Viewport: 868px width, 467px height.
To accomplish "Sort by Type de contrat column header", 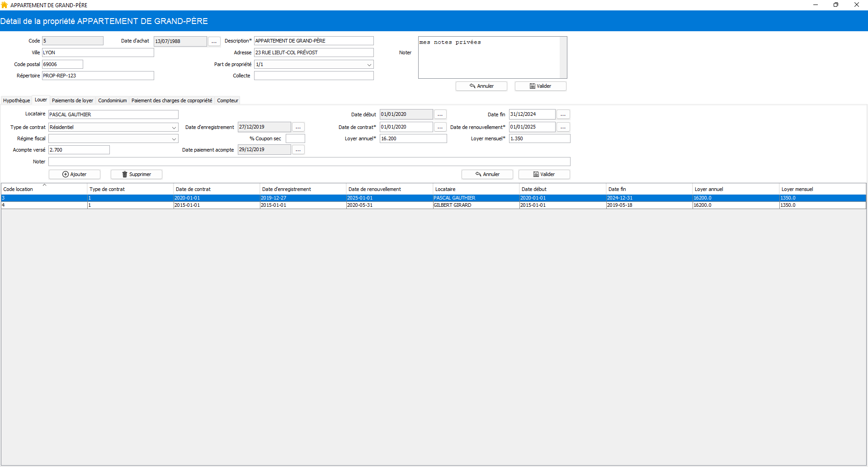I will coord(130,189).
